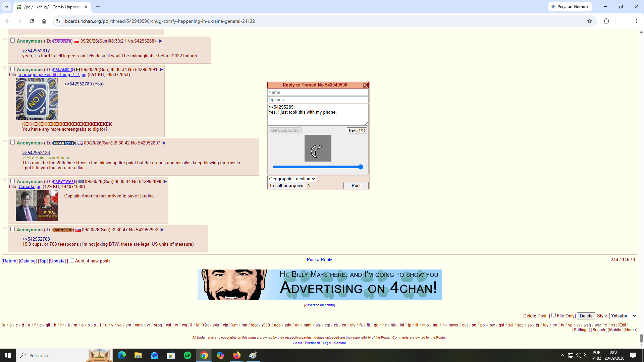This screenshot has width=644, height=362.
Task: Check the File Only delete option
Action: 553,315
